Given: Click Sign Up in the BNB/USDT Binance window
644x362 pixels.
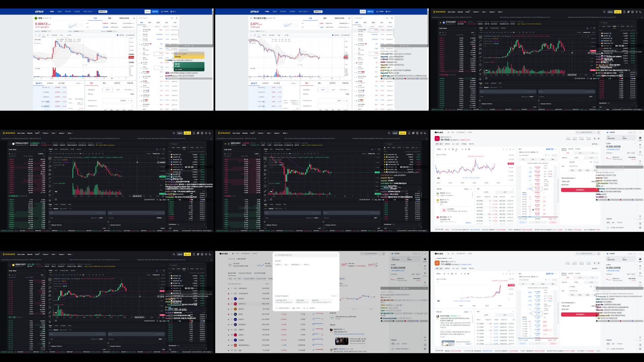Looking at the screenshot, I should point(187,254).
